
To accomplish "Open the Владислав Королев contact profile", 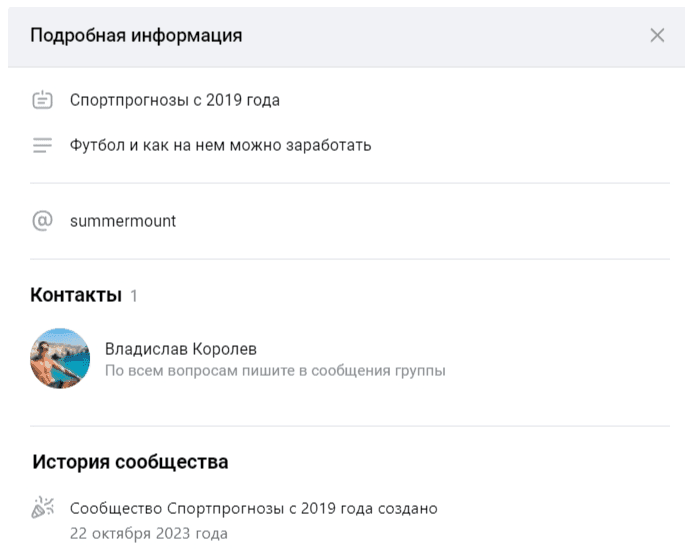I will coord(181,349).
